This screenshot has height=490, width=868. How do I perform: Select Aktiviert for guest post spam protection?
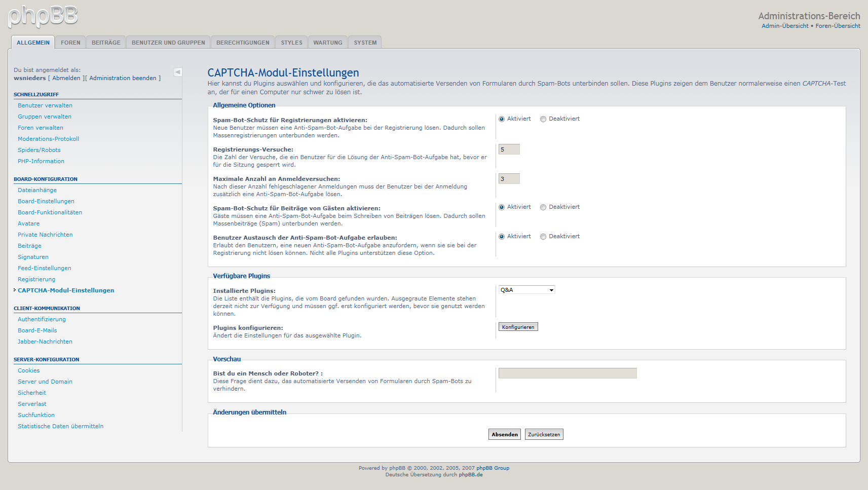(x=502, y=207)
